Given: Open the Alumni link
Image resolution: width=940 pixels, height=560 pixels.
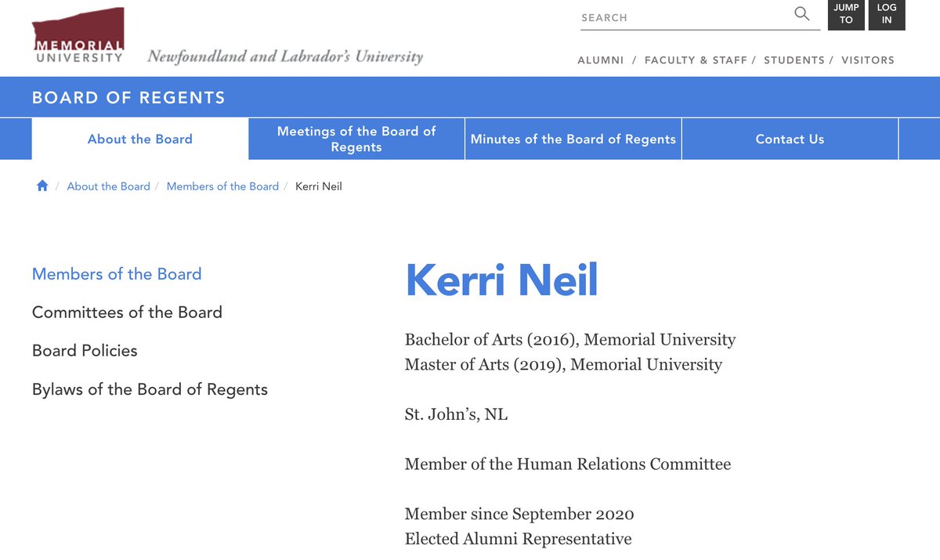Looking at the screenshot, I should (601, 60).
